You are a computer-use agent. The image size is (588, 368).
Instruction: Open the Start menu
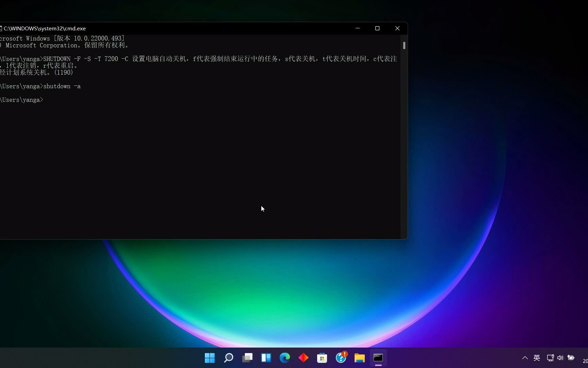[209, 358]
